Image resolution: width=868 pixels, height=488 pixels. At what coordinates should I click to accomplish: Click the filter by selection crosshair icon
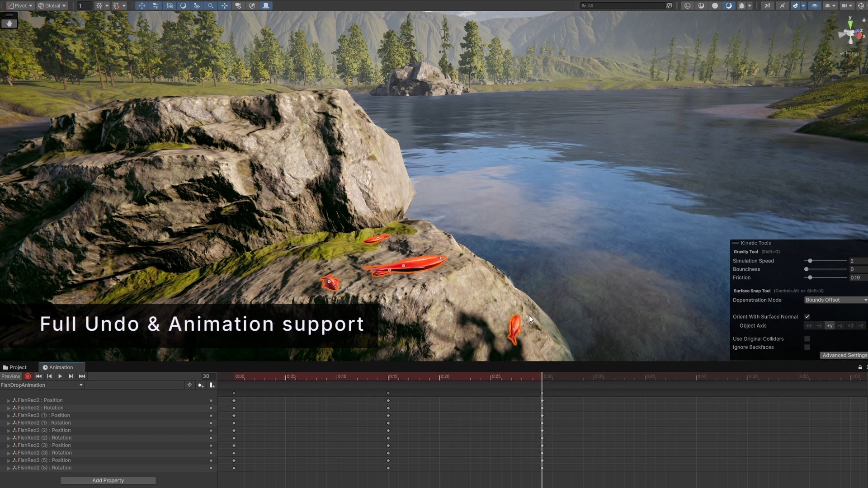(189, 385)
